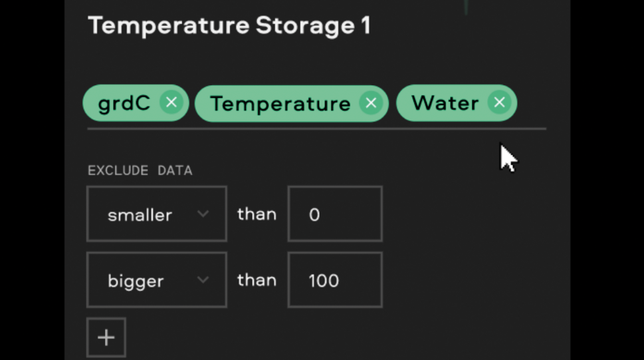Select the grdC tag label

pos(124,103)
